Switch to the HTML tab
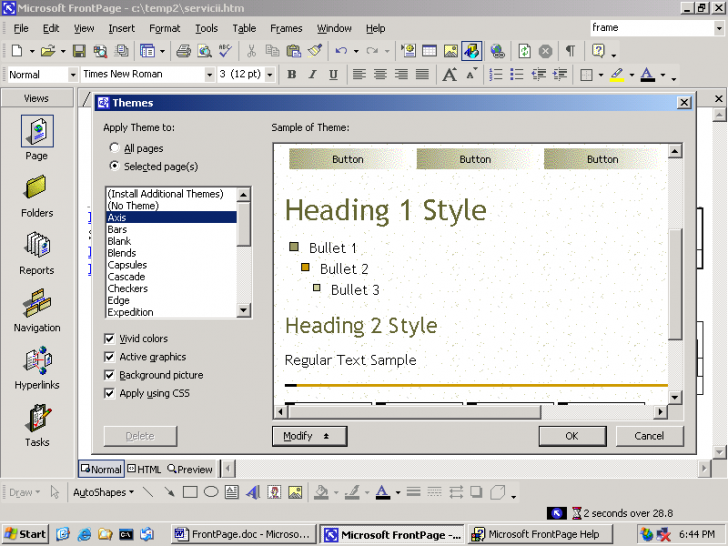 tap(144, 469)
